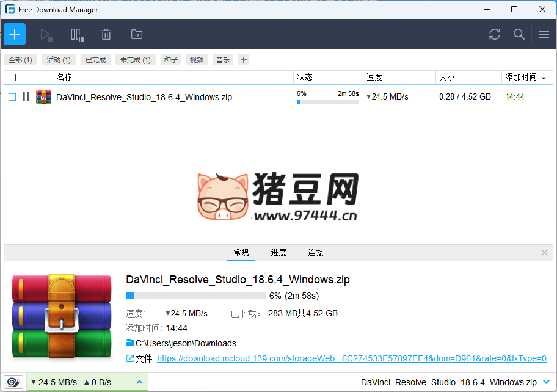Click the blue add download plus button
Viewport: 557px width, 392px height.
[15, 34]
